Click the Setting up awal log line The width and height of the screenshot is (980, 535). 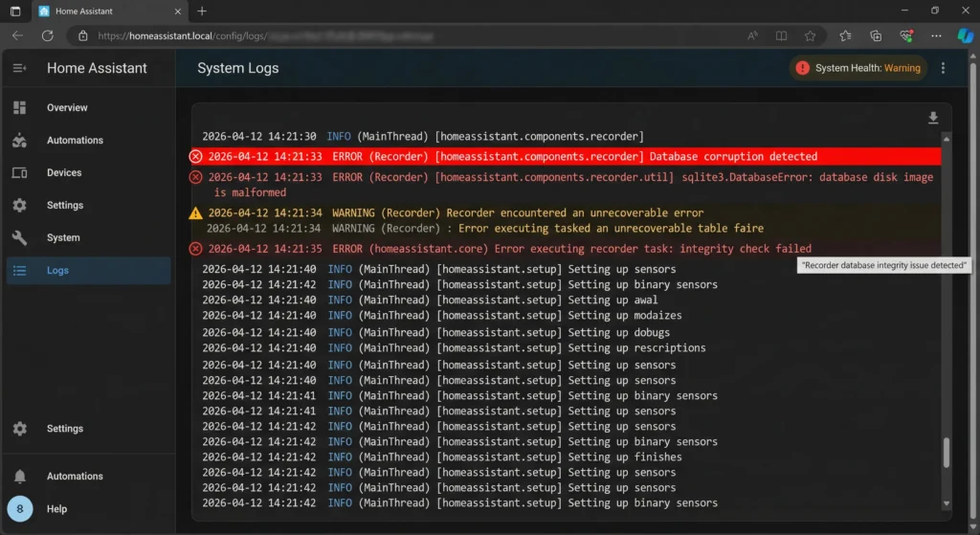click(430, 300)
